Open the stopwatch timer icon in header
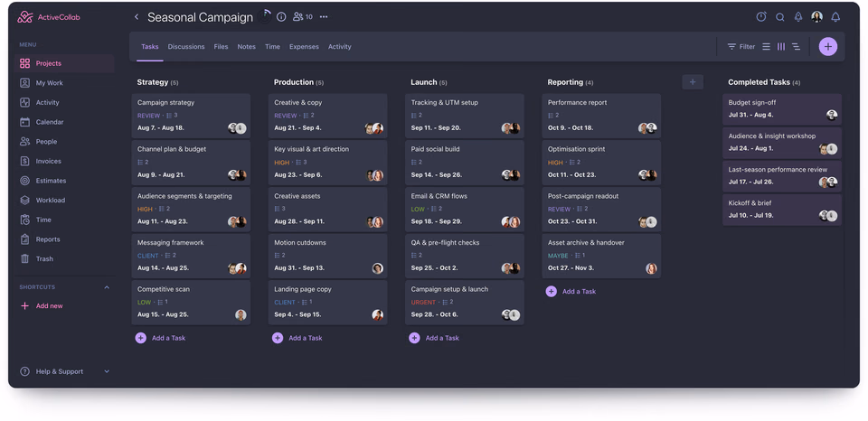Viewport: 868px width, 421px height. (761, 17)
